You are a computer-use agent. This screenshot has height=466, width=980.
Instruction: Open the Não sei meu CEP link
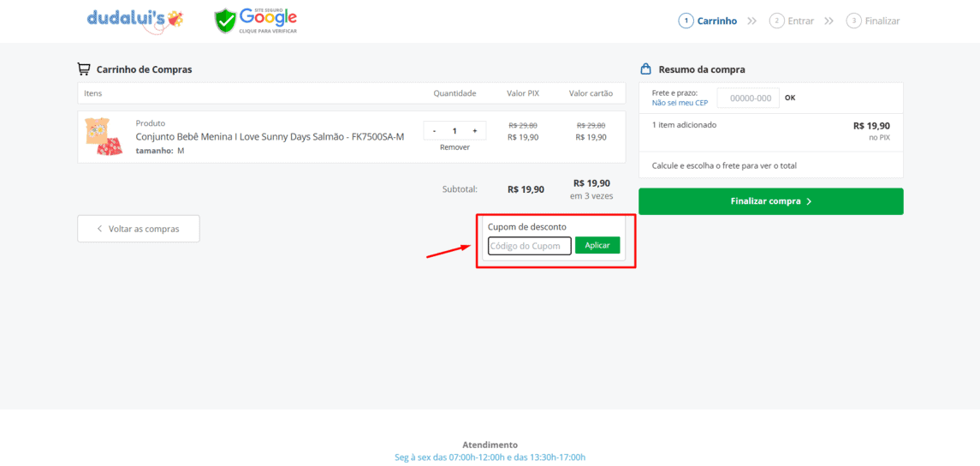click(x=680, y=103)
